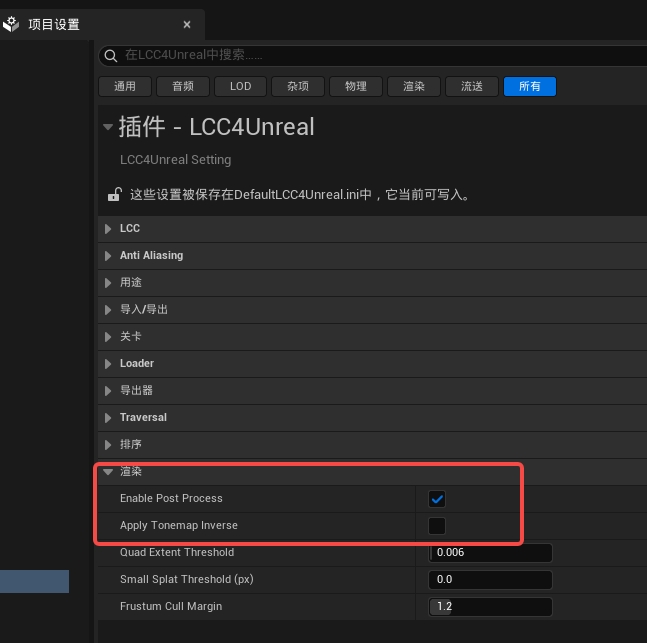Expand the Anti Aliasing category

pos(108,256)
